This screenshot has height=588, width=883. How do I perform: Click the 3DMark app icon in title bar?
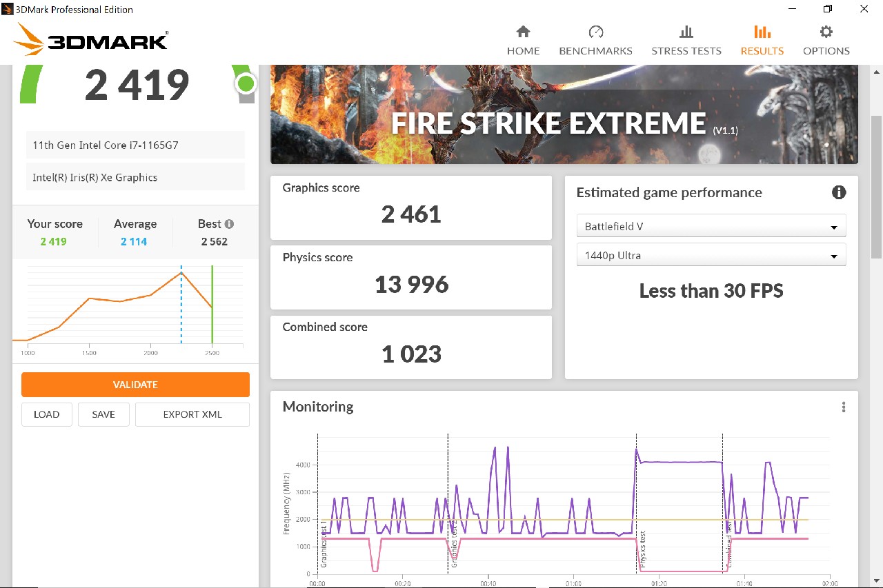(x=8, y=9)
